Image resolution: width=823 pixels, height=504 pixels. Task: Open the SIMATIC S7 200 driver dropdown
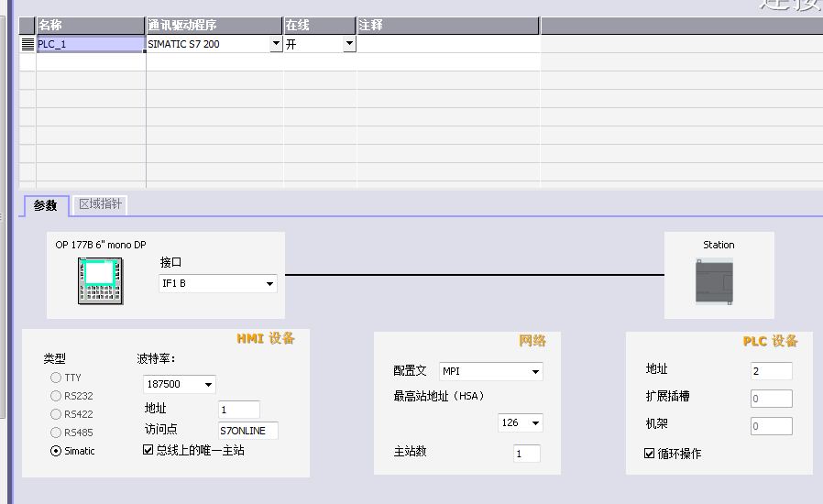[276, 44]
